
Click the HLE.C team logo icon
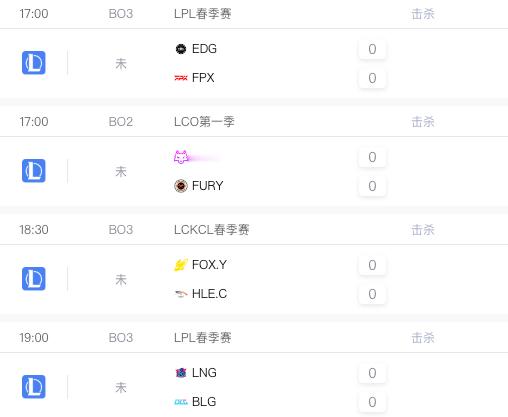coord(181,294)
